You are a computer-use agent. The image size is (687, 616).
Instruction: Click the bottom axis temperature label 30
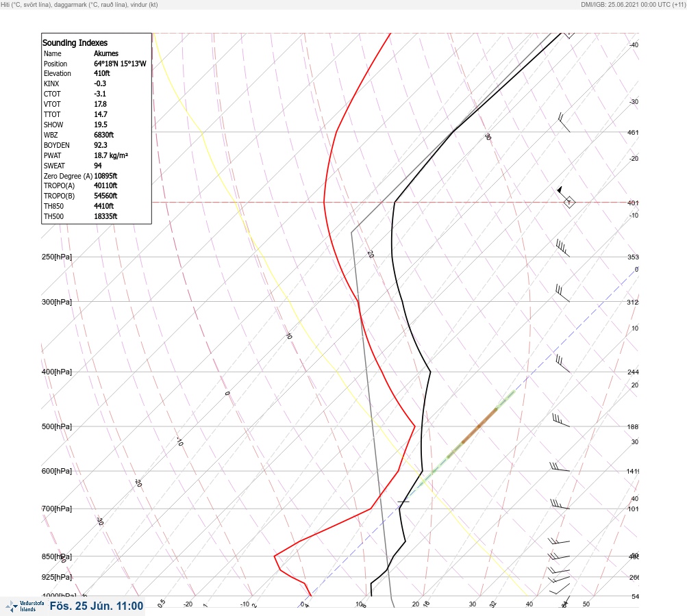tap(473, 604)
